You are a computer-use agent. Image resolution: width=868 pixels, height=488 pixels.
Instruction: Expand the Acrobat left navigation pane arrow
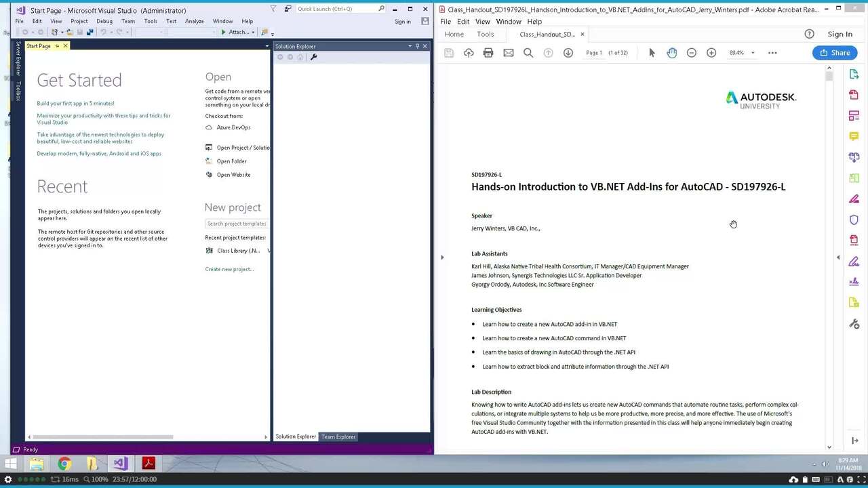pos(442,258)
